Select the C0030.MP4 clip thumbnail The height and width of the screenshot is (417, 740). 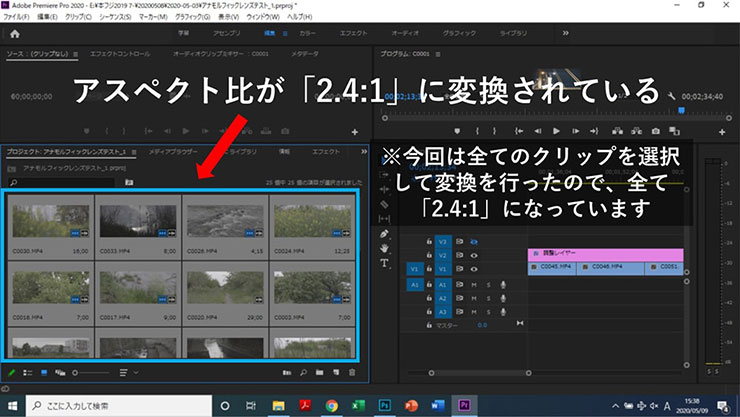(x=50, y=221)
